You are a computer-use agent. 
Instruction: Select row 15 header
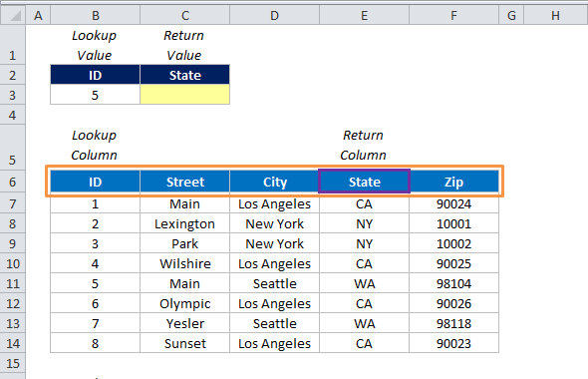tap(13, 363)
